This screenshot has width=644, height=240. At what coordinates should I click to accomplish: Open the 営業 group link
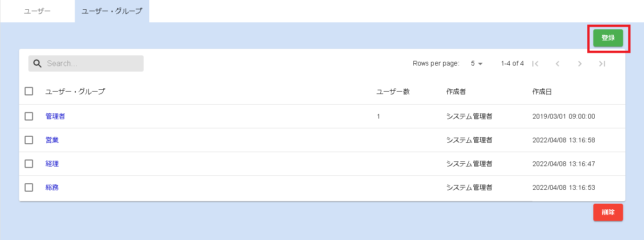point(52,140)
